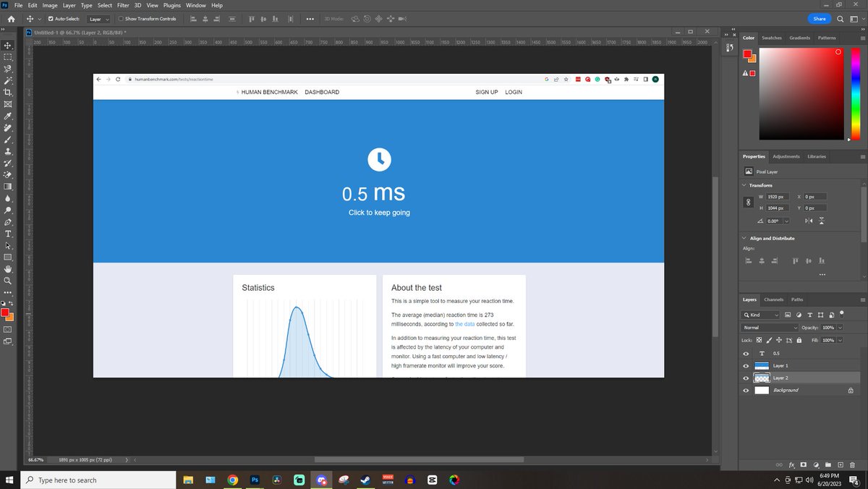Image resolution: width=868 pixels, height=489 pixels.
Task: Select the Dodge tool
Action: point(8,210)
